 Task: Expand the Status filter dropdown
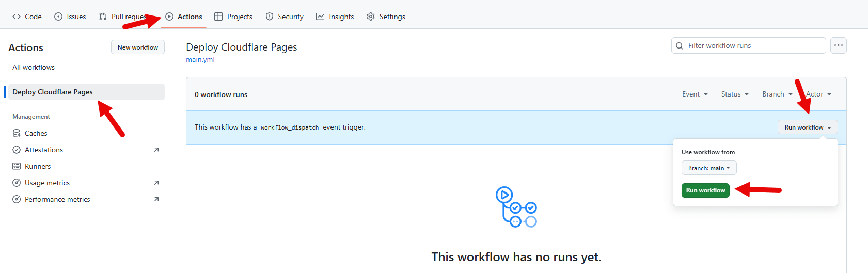(x=735, y=94)
